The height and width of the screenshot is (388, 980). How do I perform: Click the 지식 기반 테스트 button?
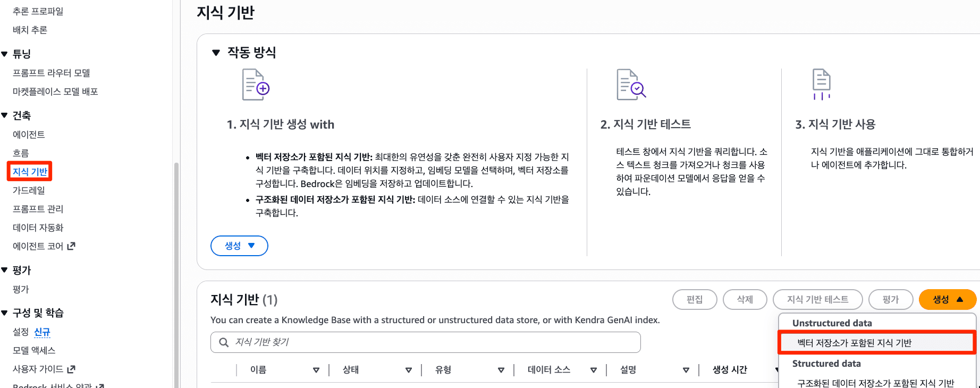pos(817,299)
